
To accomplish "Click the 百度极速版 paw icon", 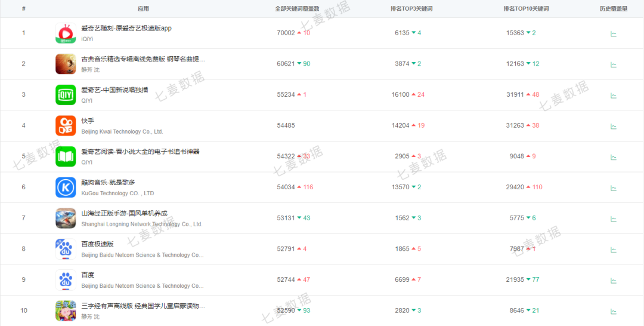I will point(66,249).
